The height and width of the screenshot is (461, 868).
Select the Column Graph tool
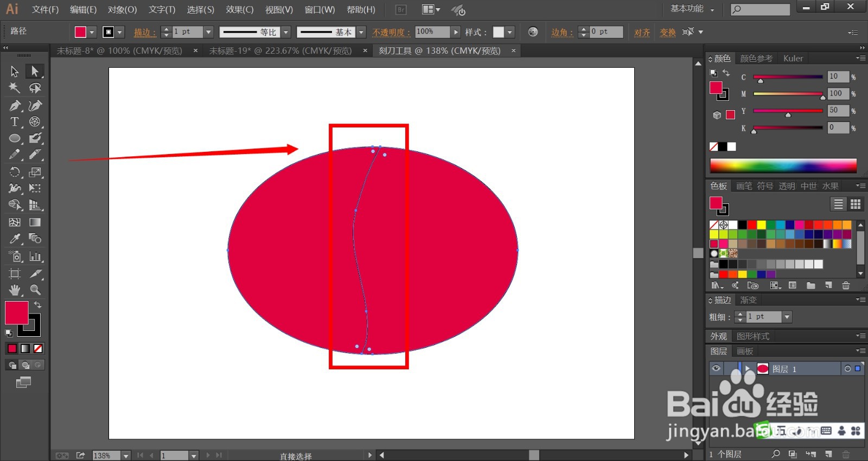click(x=35, y=256)
